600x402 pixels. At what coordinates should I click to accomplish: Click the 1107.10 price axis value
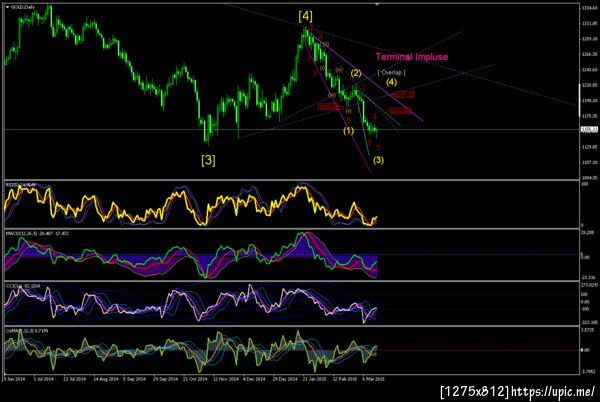(x=589, y=162)
